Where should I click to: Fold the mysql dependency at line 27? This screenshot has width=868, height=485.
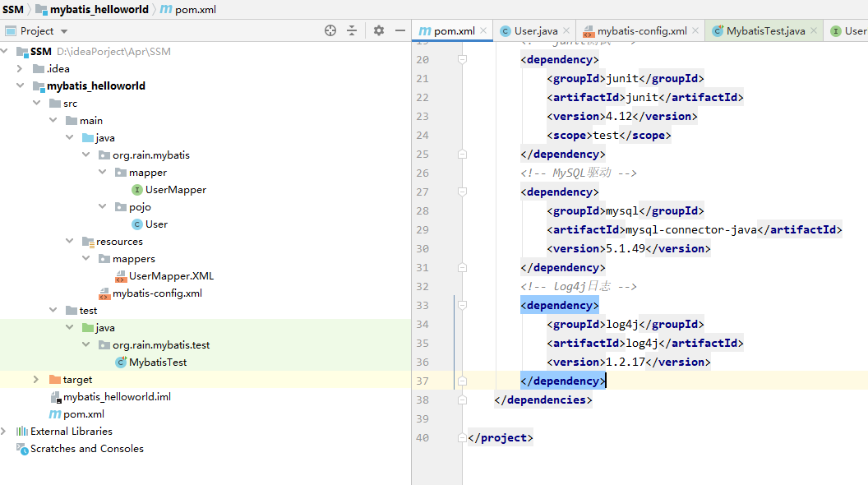pyautogui.click(x=462, y=192)
